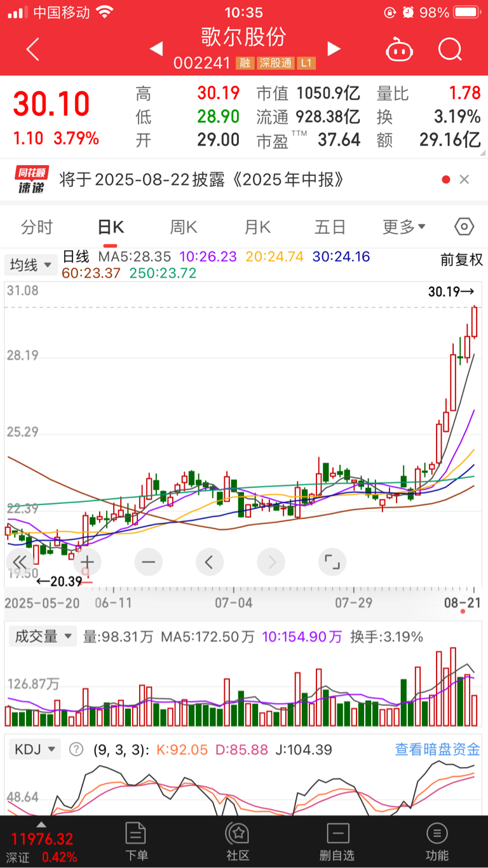
Task: Open the KDJ indicator dropdown
Action: [35, 749]
